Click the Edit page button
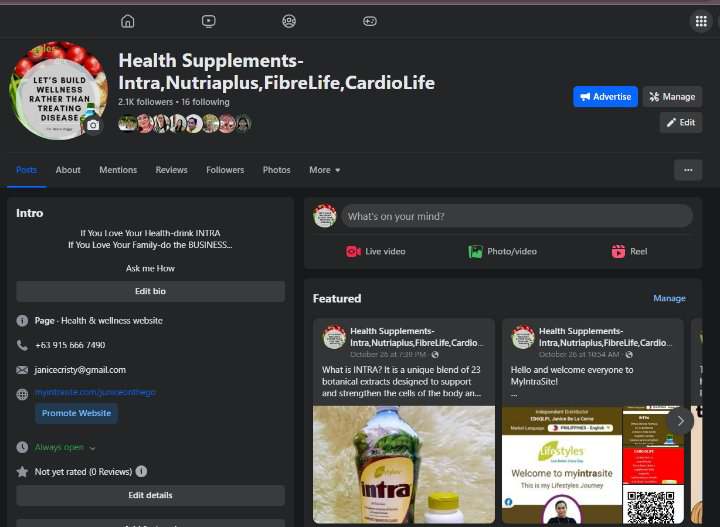720x527 pixels. point(681,123)
